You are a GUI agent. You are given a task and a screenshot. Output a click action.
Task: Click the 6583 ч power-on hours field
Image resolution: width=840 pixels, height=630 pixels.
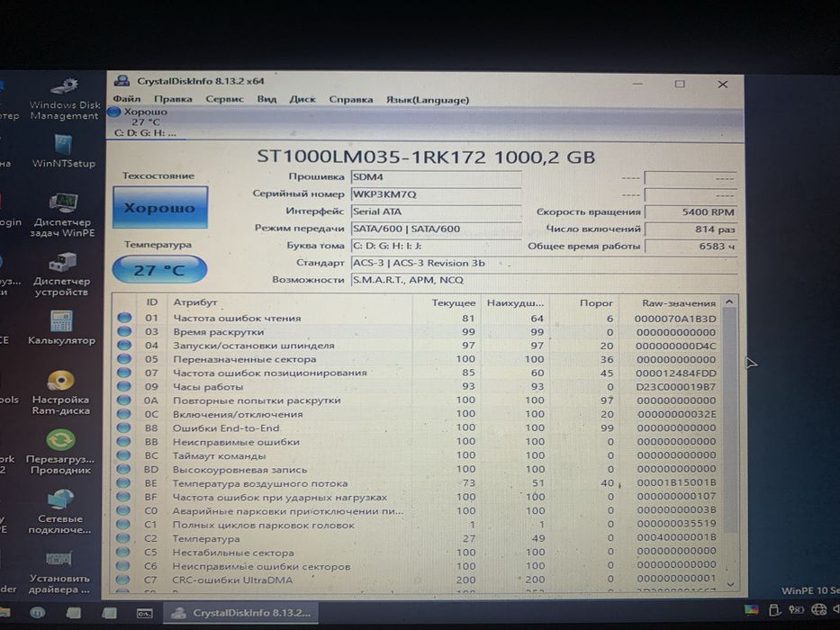[x=691, y=247]
